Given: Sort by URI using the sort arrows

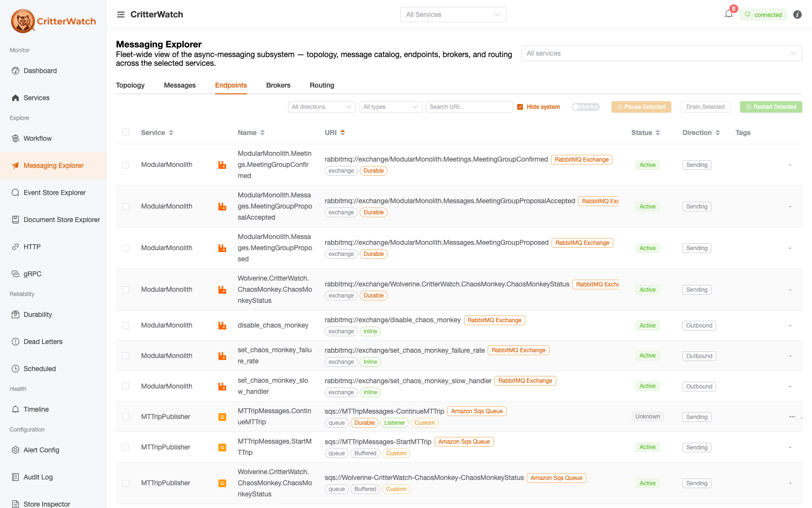Looking at the screenshot, I should click(343, 133).
